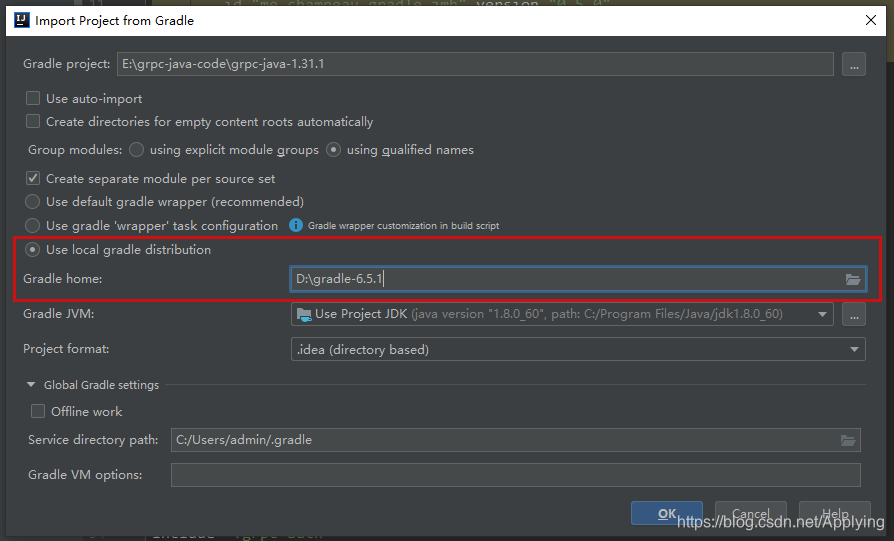Choose Use gradle 'wrapper' task configuration
894x541 pixels.
pos(32,226)
